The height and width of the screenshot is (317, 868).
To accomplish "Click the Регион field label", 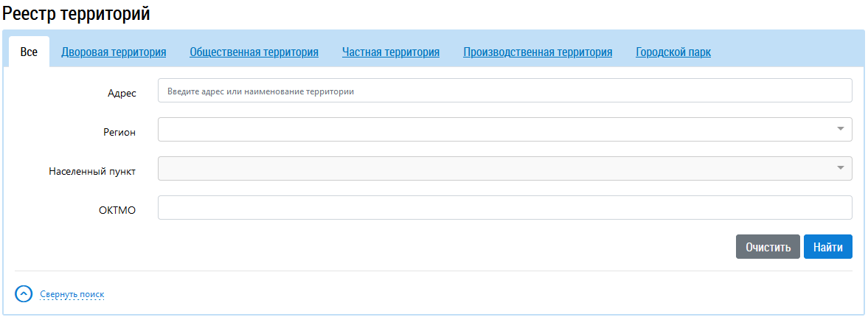I will (119, 133).
